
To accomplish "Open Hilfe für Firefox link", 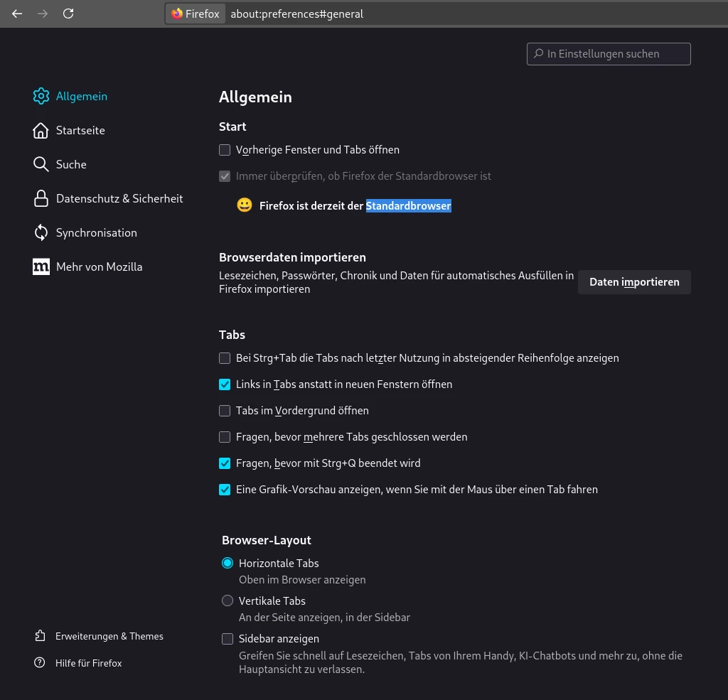I will [88, 662].
